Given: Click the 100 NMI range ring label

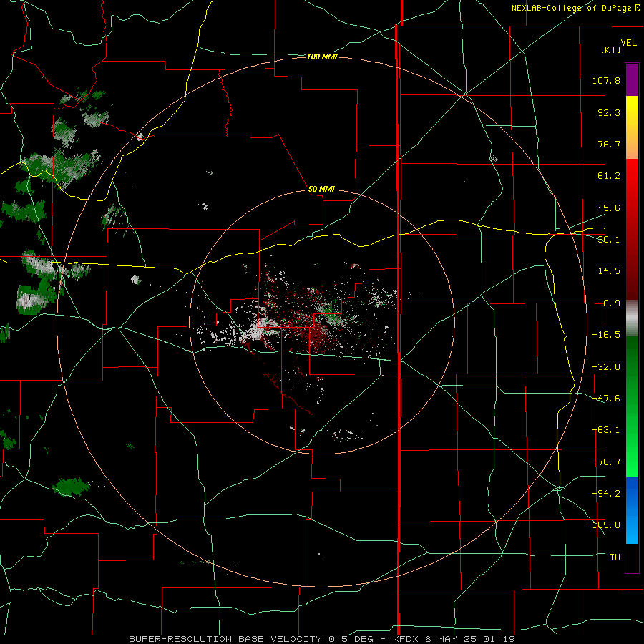Looking at the screenshot, I should pos(322,57).
